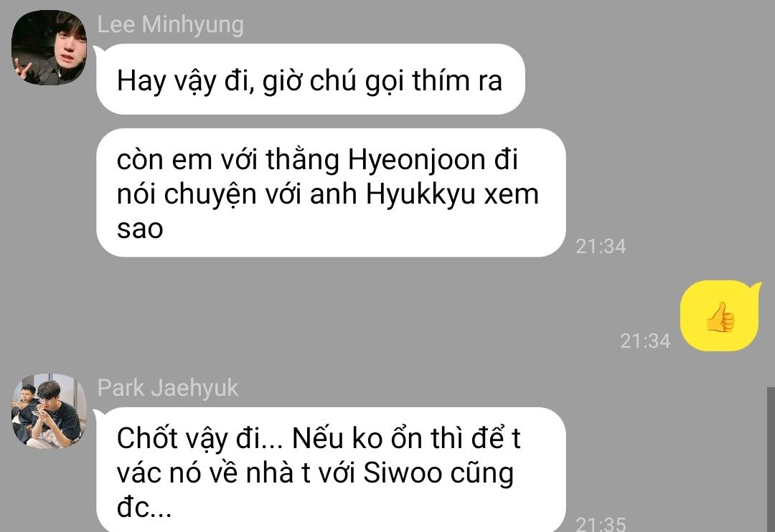
Task: Click the words 'còn em' in second message
Action: point(164,161)
